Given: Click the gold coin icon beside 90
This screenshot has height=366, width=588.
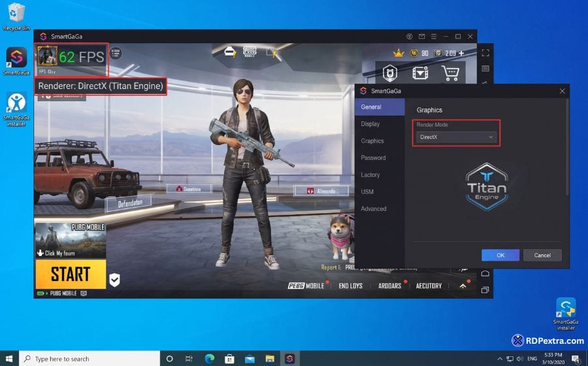Looking at the screenshot, I should 414,53.
